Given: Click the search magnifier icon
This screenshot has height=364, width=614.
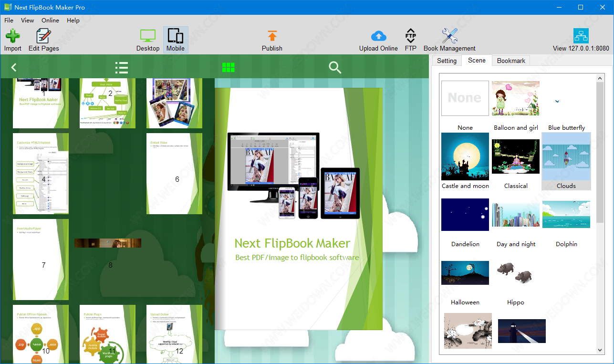Looking at the screenshot, I should pyautogui.click(x=335, y=67).
